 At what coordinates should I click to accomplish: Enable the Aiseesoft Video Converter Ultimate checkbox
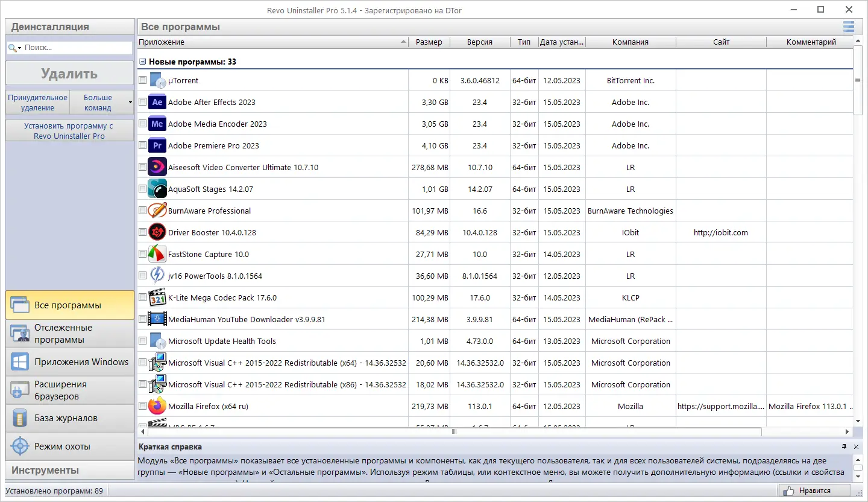click(142, 167)
